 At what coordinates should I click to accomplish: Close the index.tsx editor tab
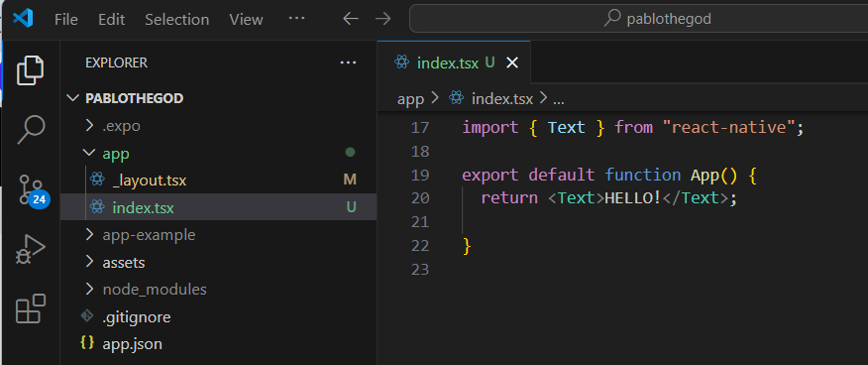click(x=512, y=63)
